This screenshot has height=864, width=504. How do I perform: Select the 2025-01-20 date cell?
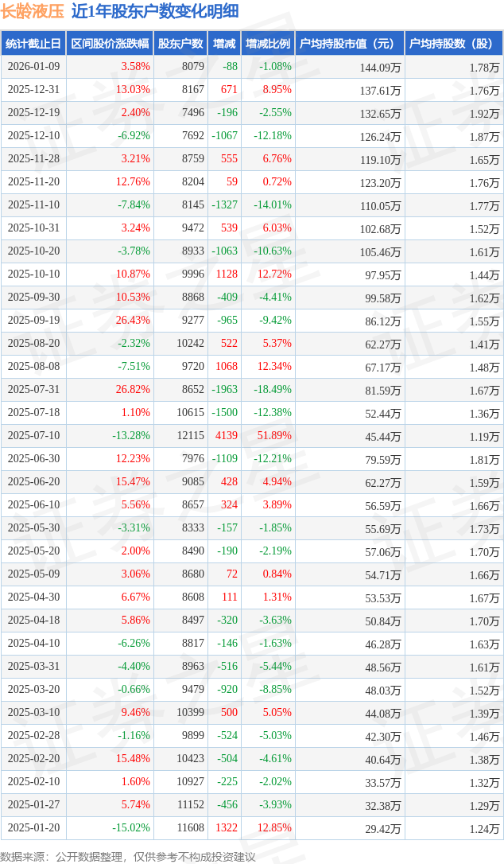(x=35, y=828)
